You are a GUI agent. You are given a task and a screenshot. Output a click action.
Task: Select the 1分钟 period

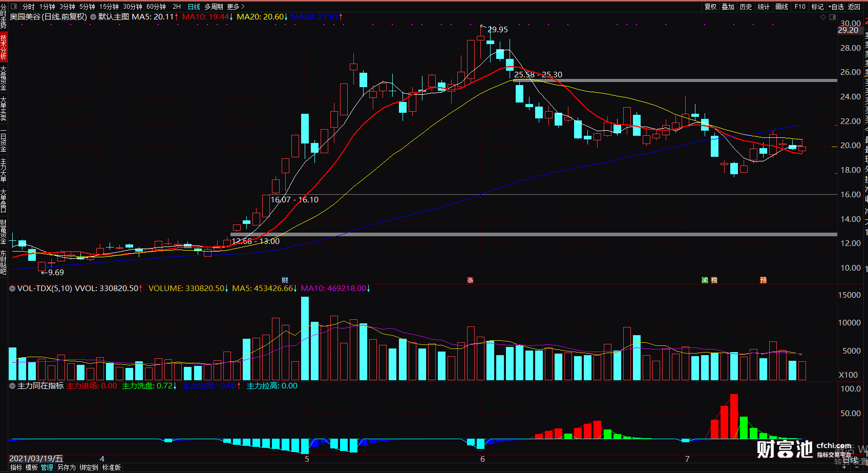(x=47, y=7)
